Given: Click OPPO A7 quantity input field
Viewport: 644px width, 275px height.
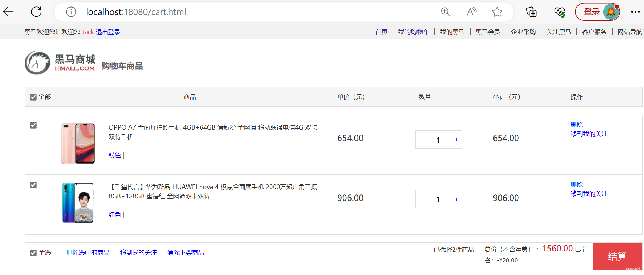Looking at the screenshot, I should pos(438,140).
